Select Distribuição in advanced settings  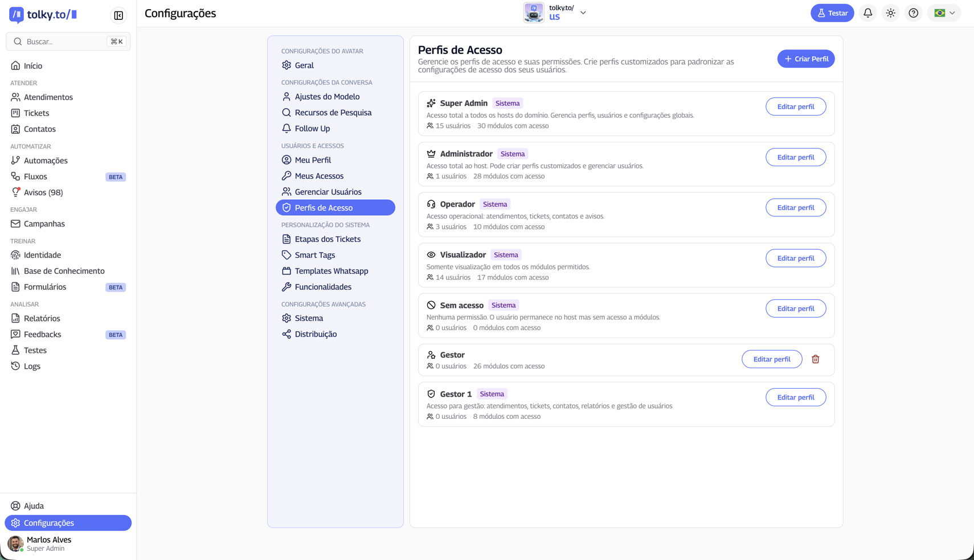point(316,334)
